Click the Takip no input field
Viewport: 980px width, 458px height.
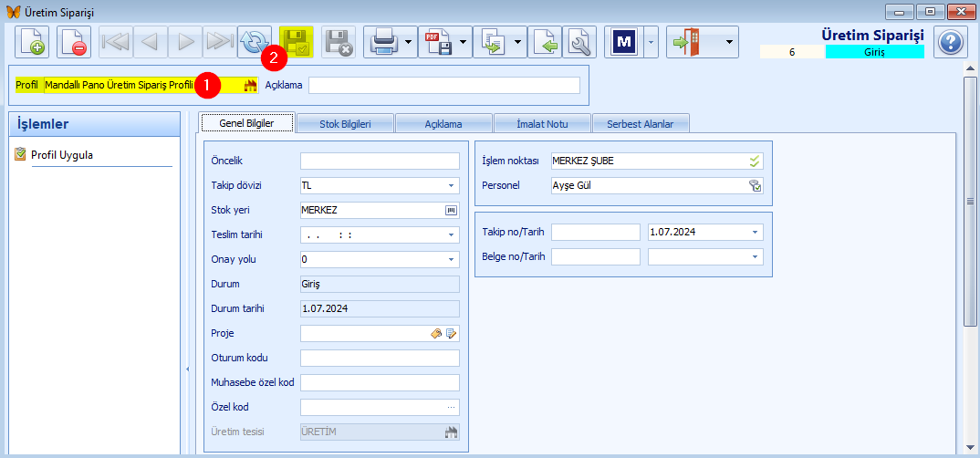pyautogui.click(x=596, y=233)
